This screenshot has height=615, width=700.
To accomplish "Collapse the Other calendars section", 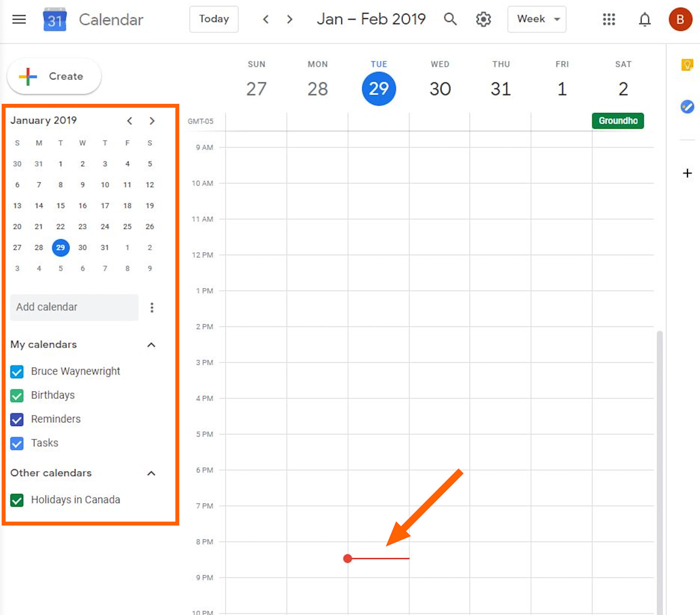I will 151,473.
